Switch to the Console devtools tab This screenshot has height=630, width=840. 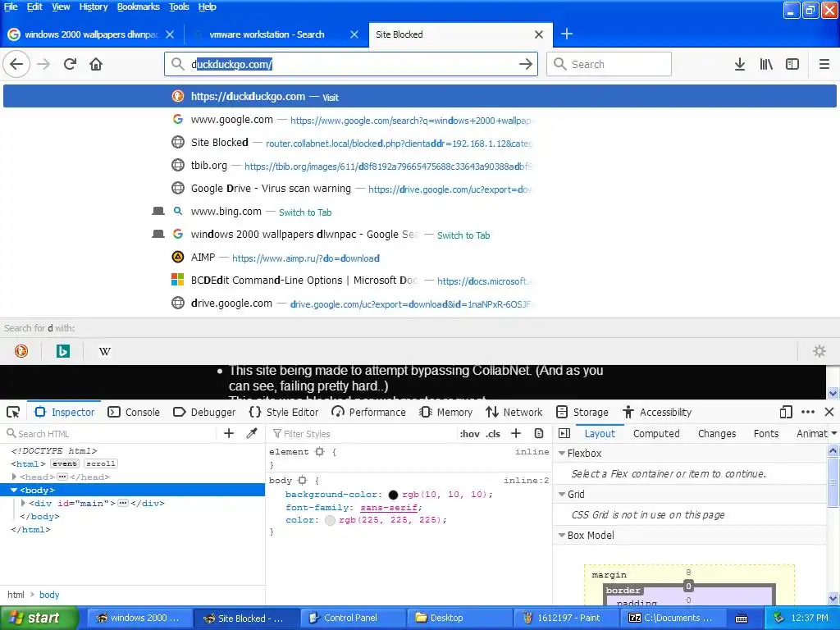pos(134,412)
